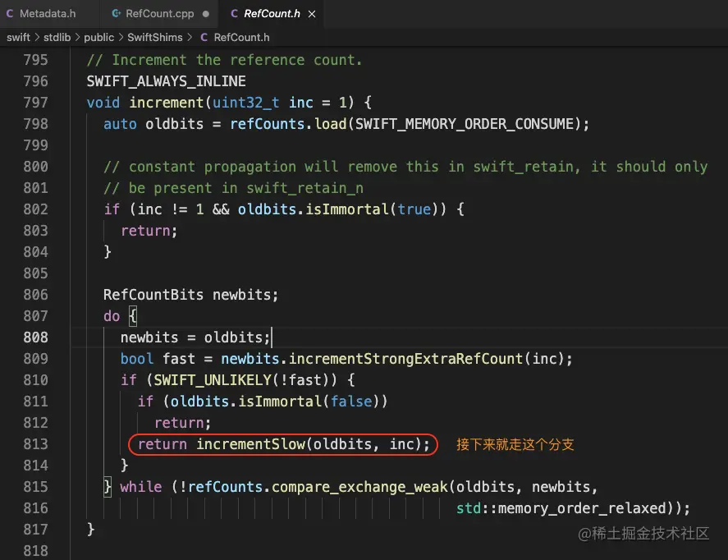This screenshot has width=728, height=560.
Task: Click compare_exchange_weak on line 815
Action: coord(359,487)
